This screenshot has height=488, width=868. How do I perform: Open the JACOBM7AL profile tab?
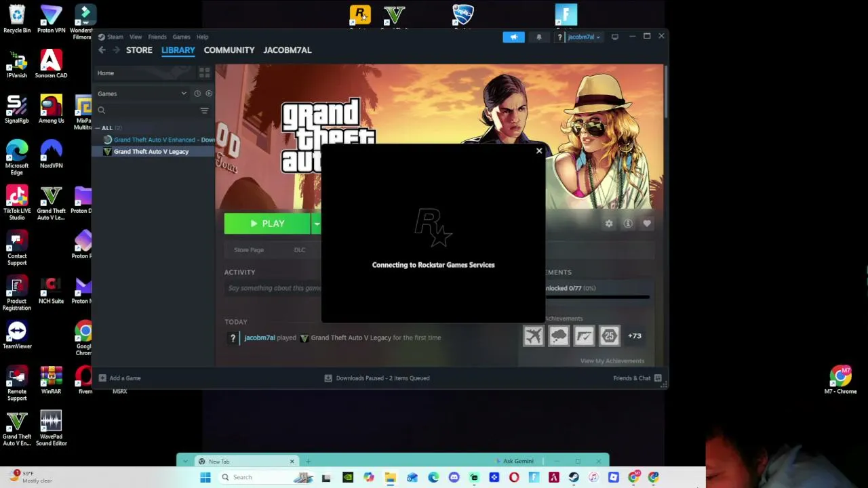coord(288,50)
